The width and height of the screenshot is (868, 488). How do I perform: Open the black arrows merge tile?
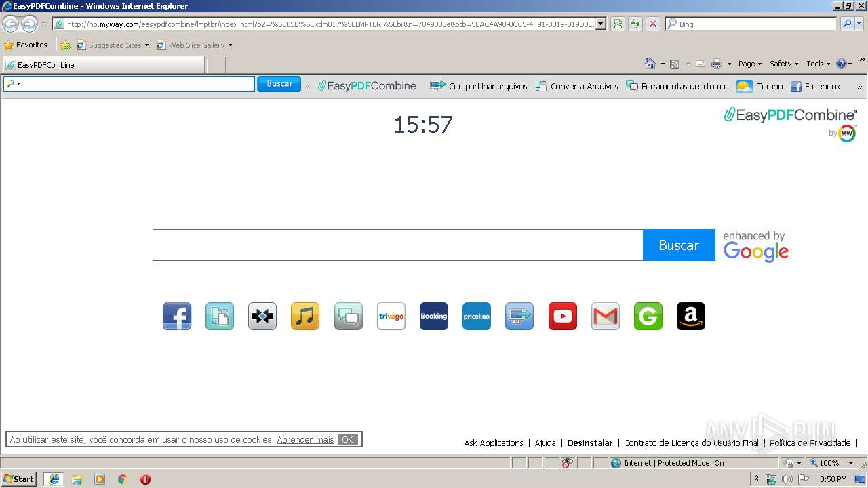(262, 317)
